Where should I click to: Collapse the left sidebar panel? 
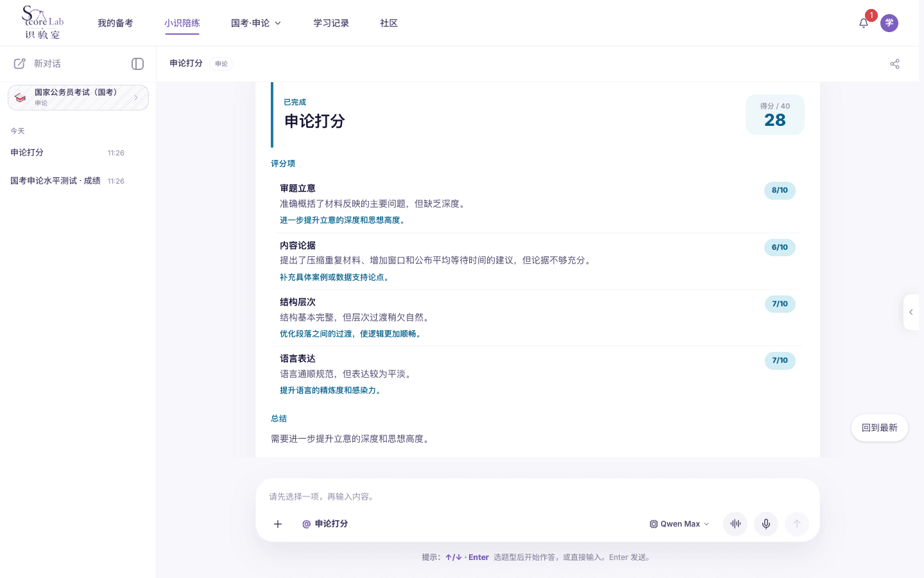(137, 64)
